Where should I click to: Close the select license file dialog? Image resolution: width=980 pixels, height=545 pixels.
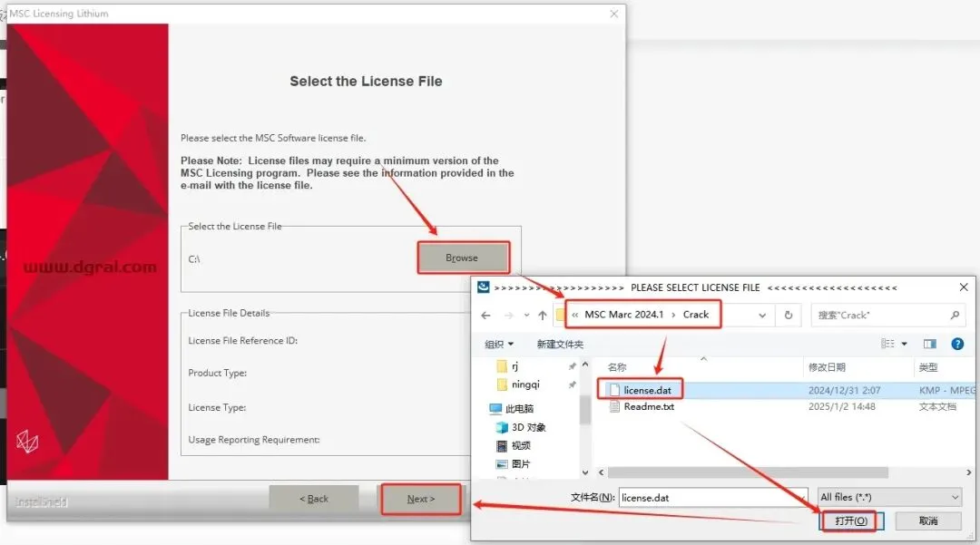point(963,287)
